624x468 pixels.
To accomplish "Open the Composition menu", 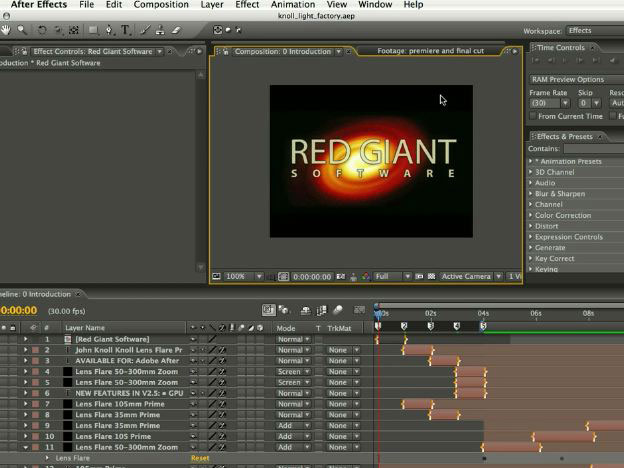I will (x=161, y=5).
